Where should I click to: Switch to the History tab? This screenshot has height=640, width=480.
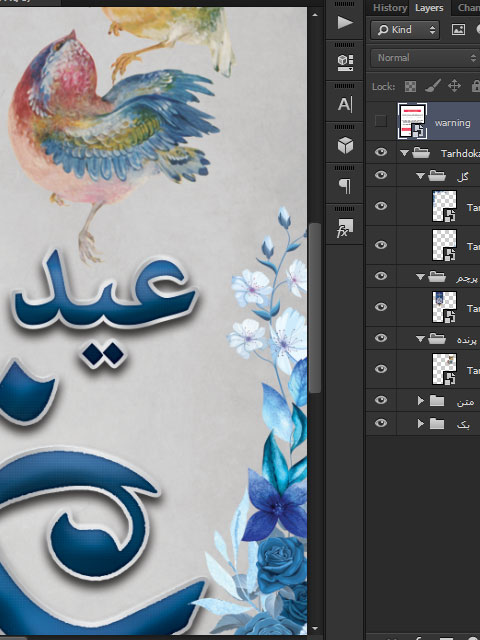coord(390,8)
